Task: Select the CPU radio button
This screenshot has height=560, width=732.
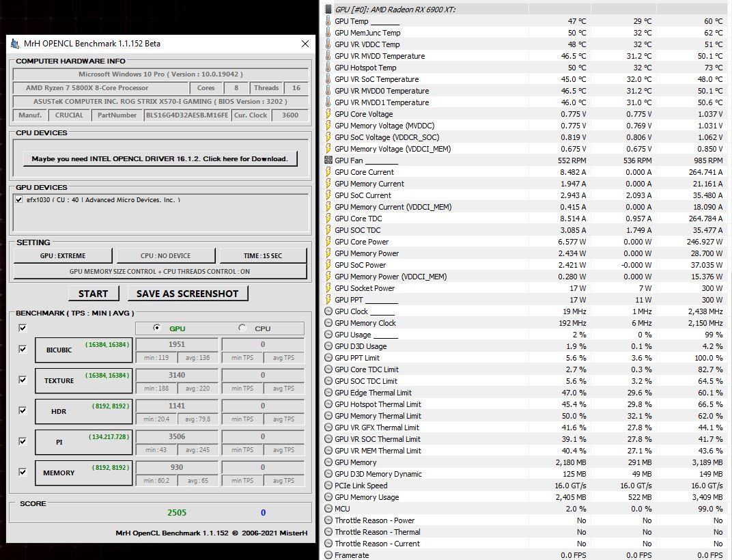Action: (x=242, y=328)
